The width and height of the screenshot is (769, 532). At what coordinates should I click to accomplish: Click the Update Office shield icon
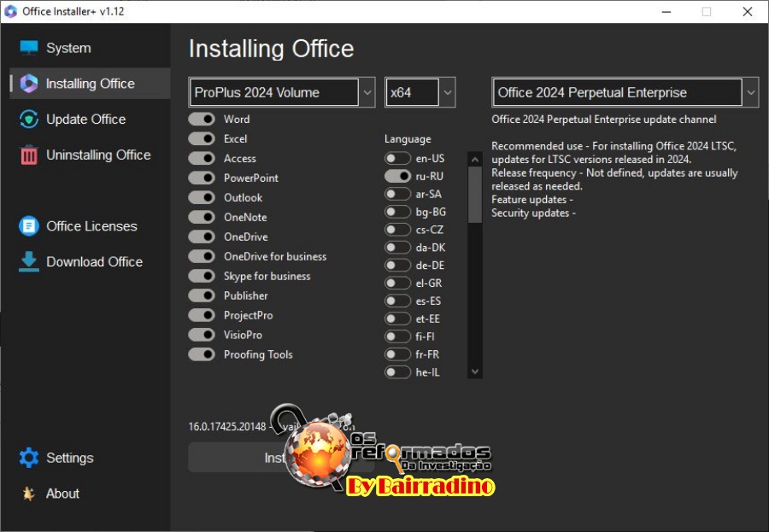tap(29, 120)
